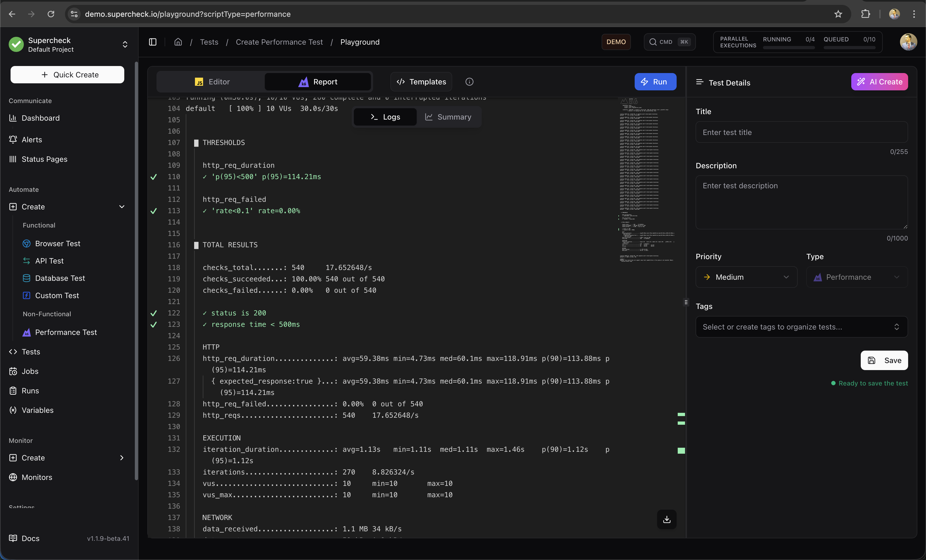Open Database Test option
The image size is (926, 560).
(60, 278)
